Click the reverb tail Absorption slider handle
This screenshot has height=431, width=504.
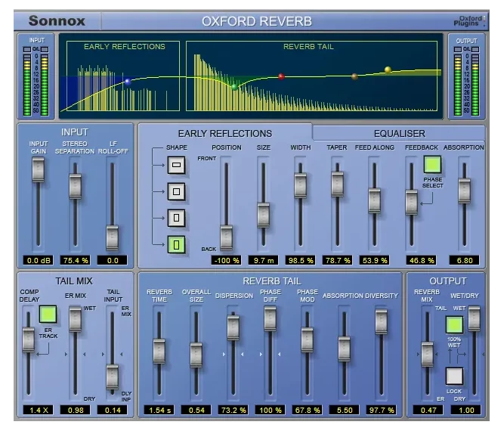(x=344, y=349)
